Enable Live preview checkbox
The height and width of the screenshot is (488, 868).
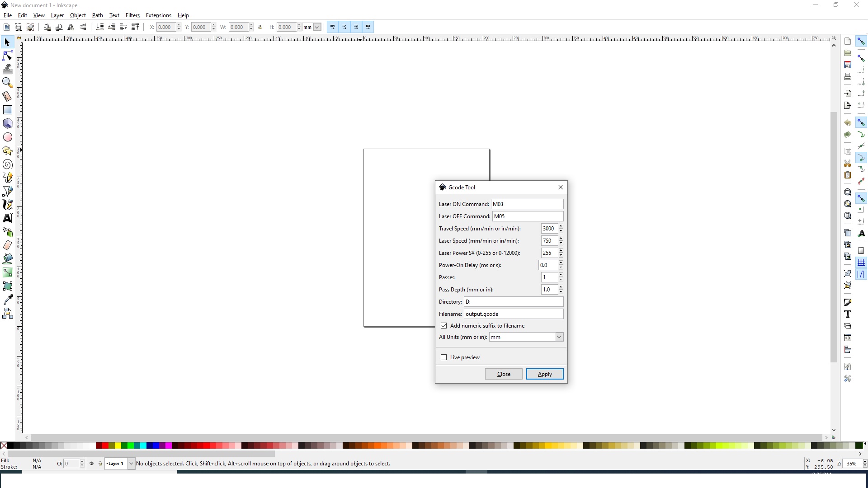click(444, 357)
